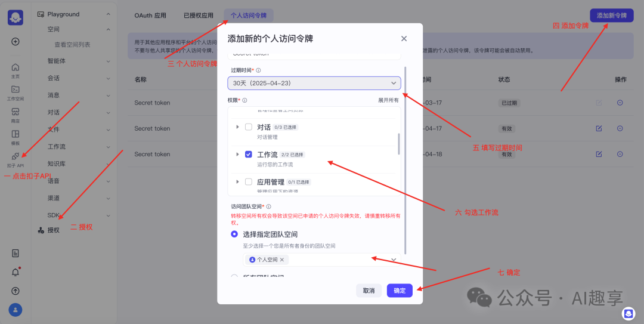Expand the 对话 permission group
The width and height of the screenshot is (644, 324).
(x=237, y=127)
